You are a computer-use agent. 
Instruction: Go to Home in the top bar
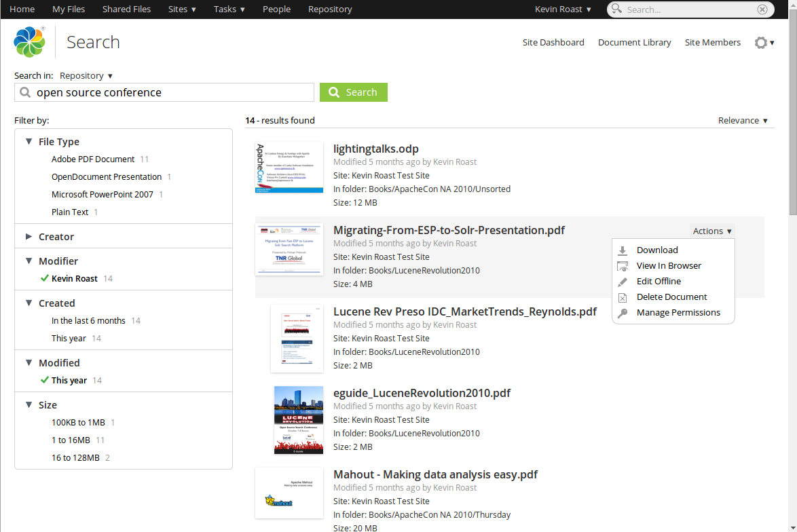tap(22, 9)
